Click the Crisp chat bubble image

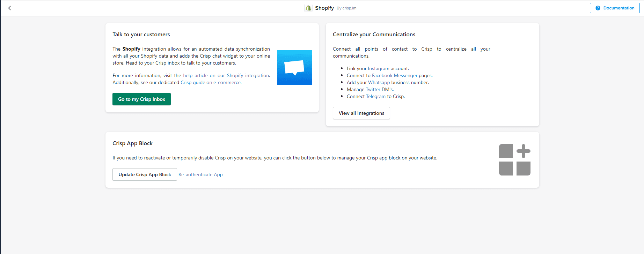point(294,68)
